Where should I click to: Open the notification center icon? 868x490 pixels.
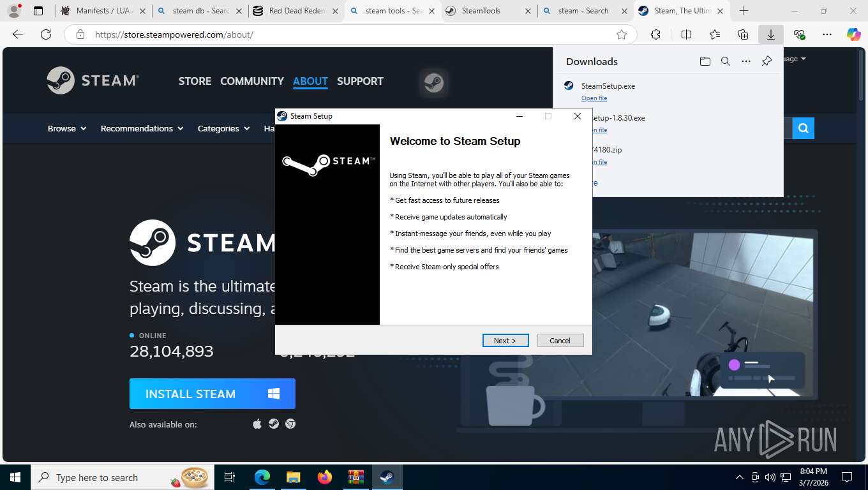click(x=847, y=477)
